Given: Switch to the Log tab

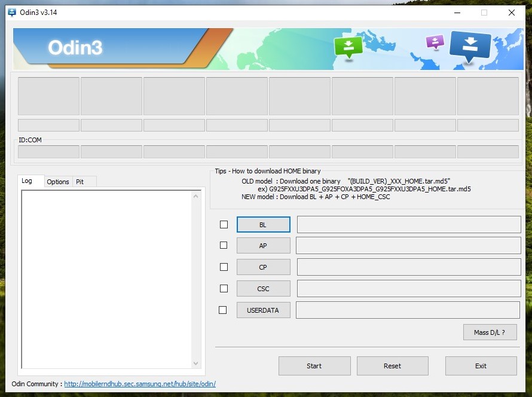Looking at the screenshot, I should [x=30, y=181].
